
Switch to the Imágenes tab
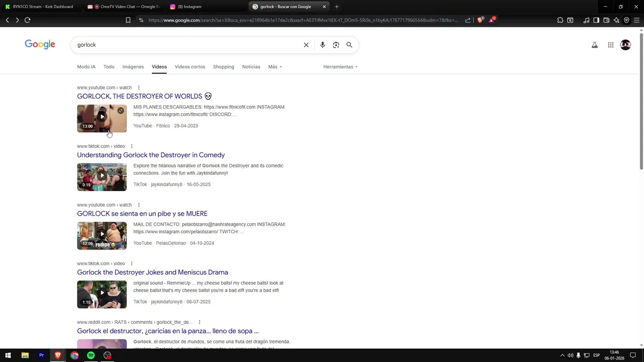click(x=133, y=67)
